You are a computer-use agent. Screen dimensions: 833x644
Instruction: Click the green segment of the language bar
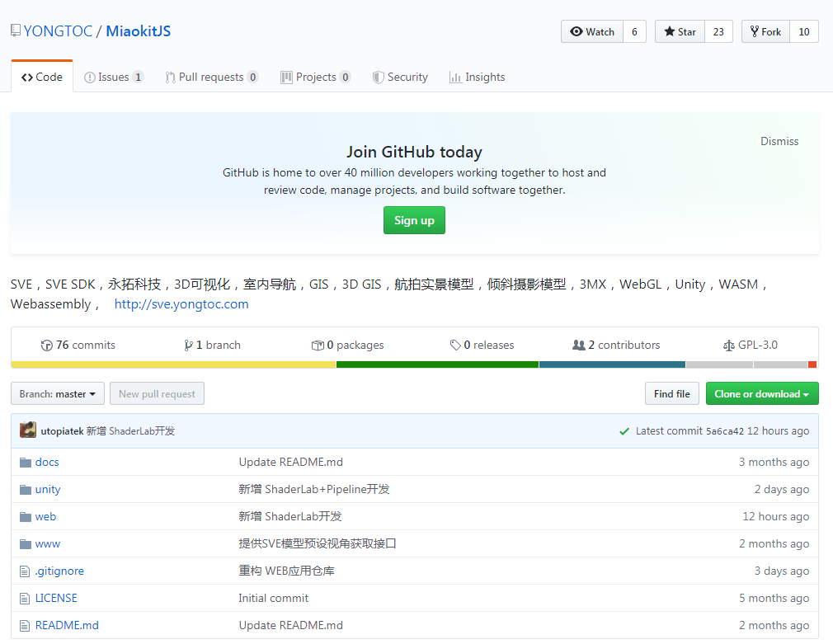click(x=437, y=364)
